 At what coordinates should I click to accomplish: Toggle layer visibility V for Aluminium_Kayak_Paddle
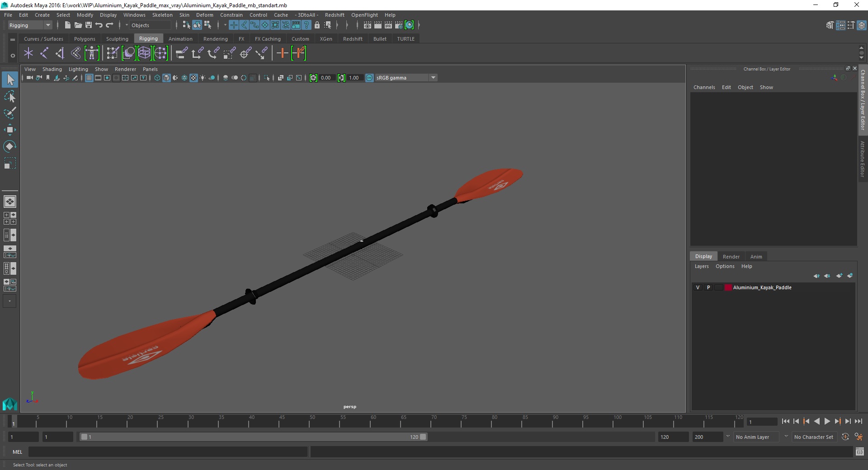click(x=698, y=287)
